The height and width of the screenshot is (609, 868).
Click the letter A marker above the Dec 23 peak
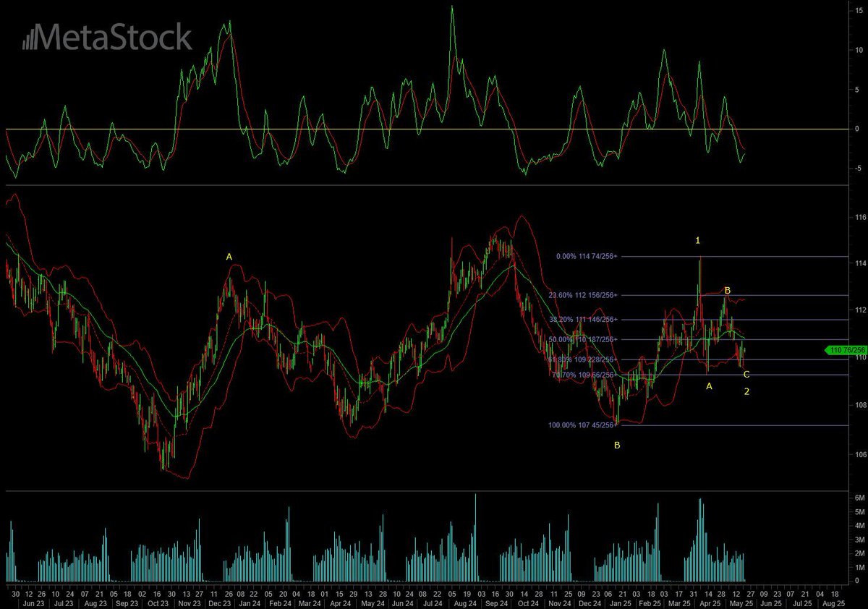click(x=229, y=256)
